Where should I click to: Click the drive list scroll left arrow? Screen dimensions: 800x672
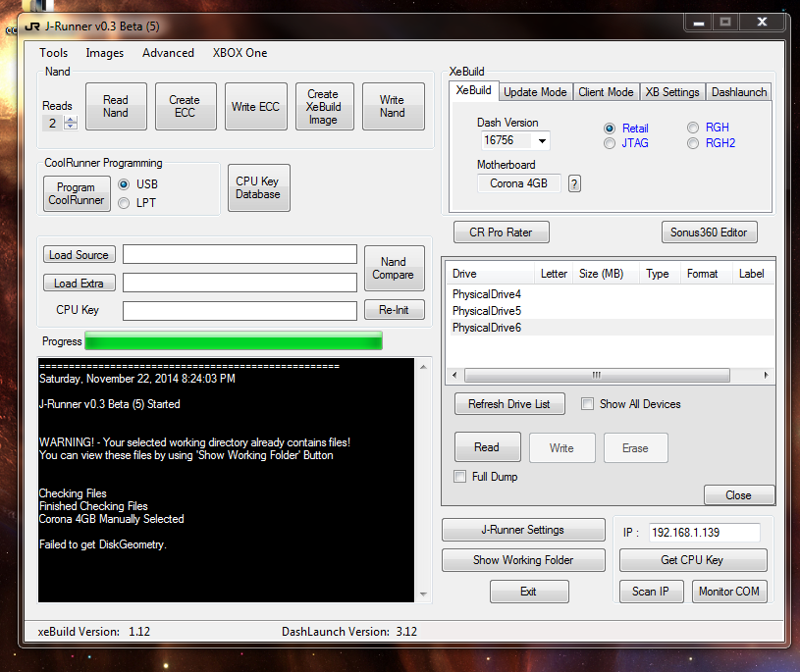[x=454, y=376]
